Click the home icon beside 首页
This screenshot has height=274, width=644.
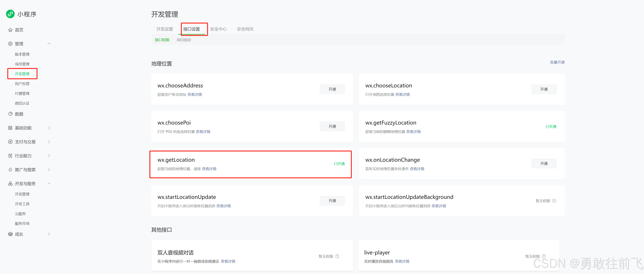pos(10,30)
